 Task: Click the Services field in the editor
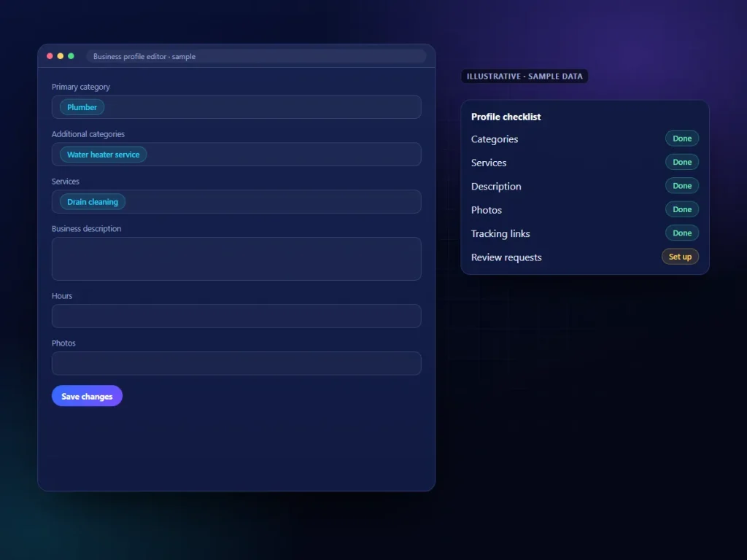[x=236, y=201]
